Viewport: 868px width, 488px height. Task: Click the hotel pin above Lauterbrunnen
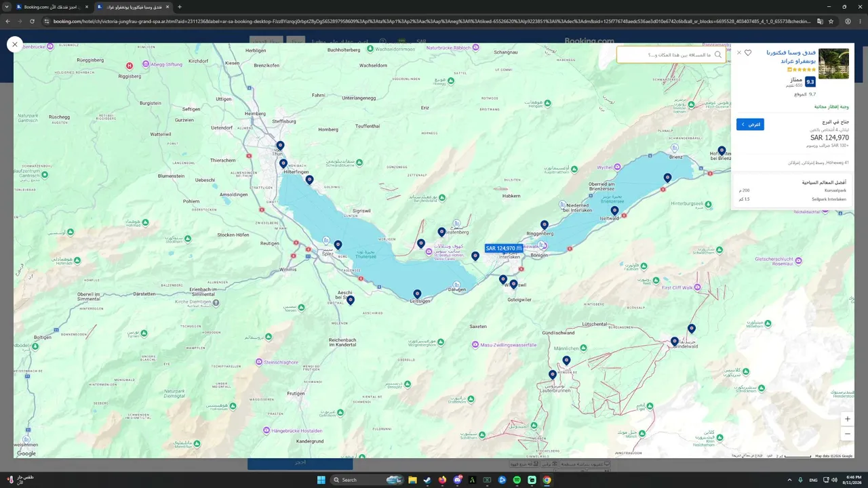(x=553, y=374)
